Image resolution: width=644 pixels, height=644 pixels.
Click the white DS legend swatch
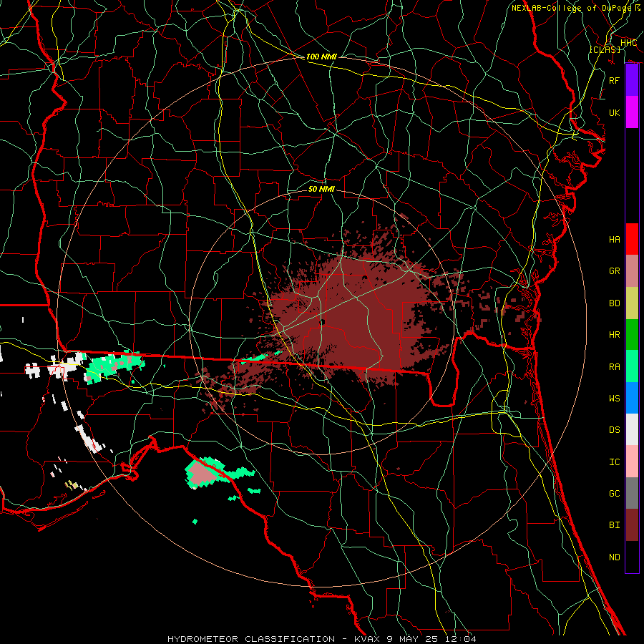tap(632, 429)
